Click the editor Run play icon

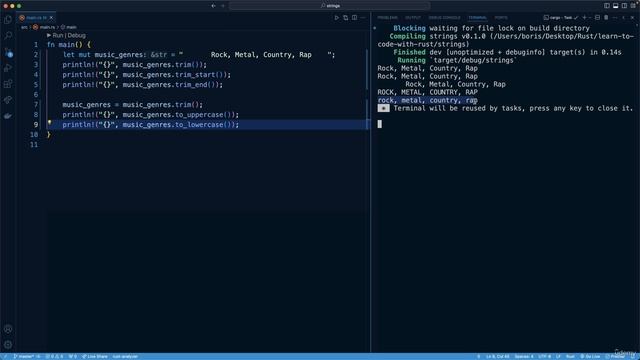tap(337, 18)
